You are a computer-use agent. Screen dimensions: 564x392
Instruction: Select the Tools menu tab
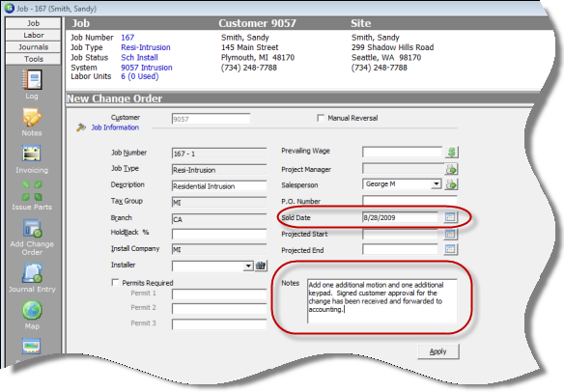click(34, 59)
